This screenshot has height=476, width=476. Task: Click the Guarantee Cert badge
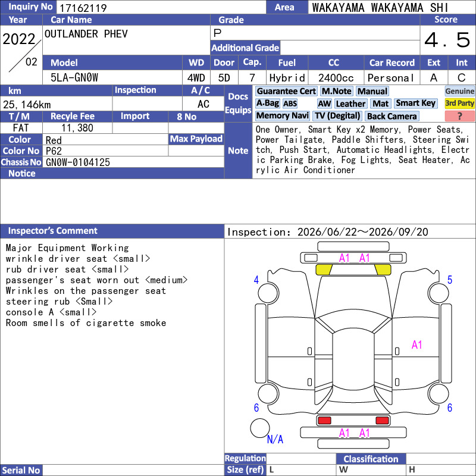(x=286, y=92)
